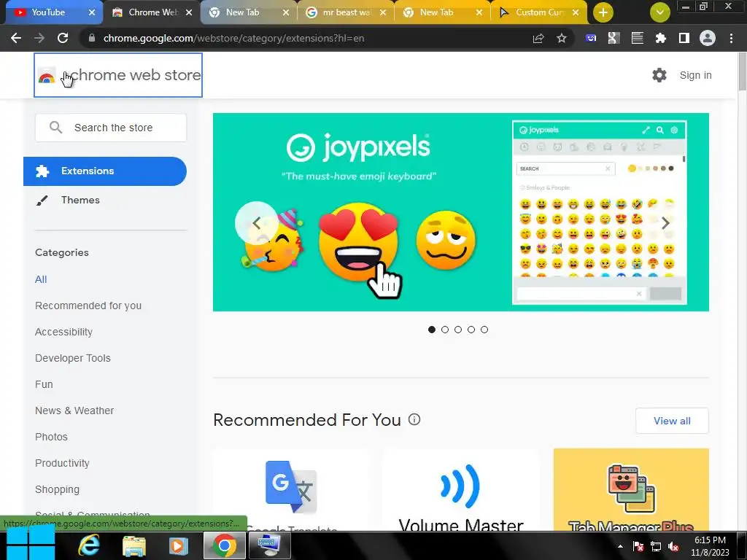The image size is (747, 560).
Task: Click the Chrome taskbar icon
Action: 224,545
